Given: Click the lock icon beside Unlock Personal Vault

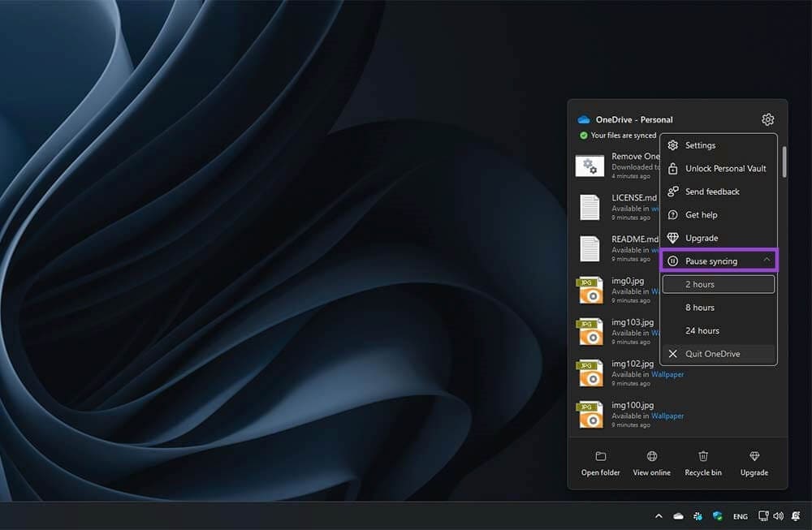Looking at the screenshot, I should [x=672, y=169].
